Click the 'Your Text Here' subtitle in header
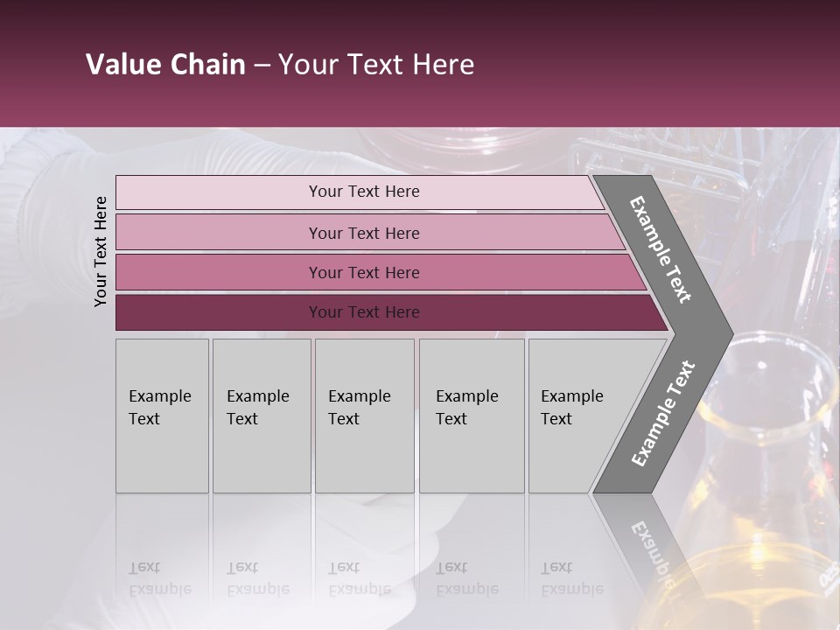The image size is (840, 630). tap(376, 64)
